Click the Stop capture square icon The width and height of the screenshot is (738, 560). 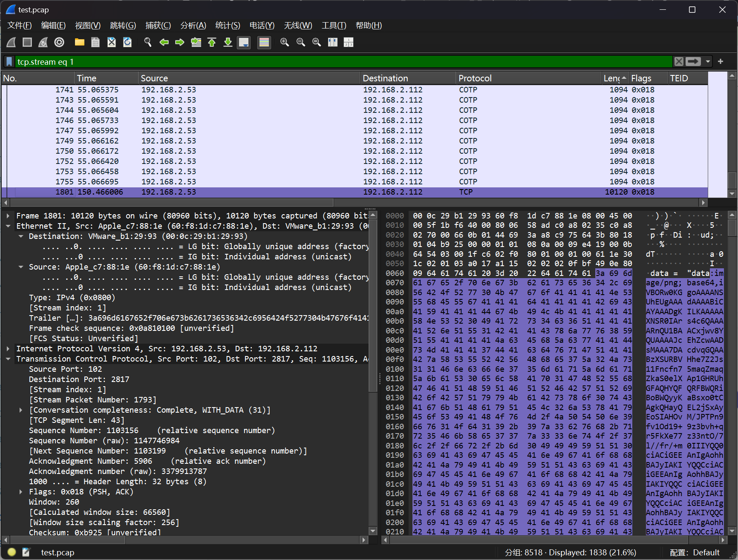27,42
